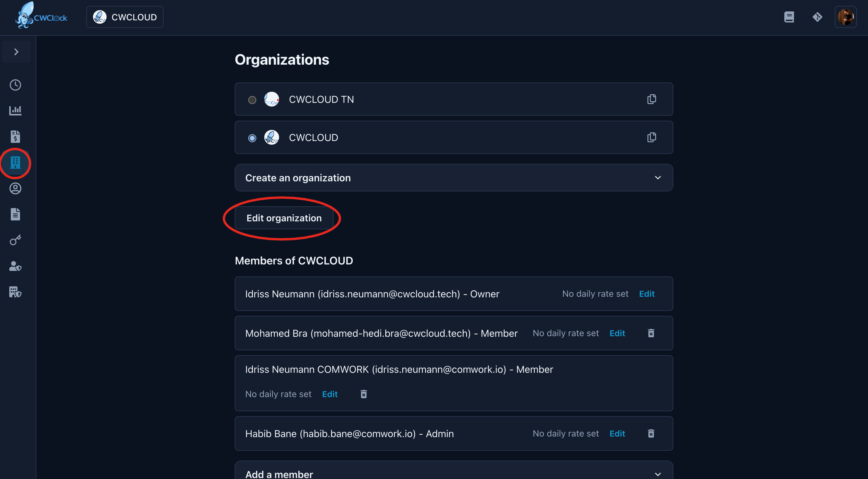Click the CWCLOUD TN organization logo
The image size is (868, 479).
[x=272, y=99]
